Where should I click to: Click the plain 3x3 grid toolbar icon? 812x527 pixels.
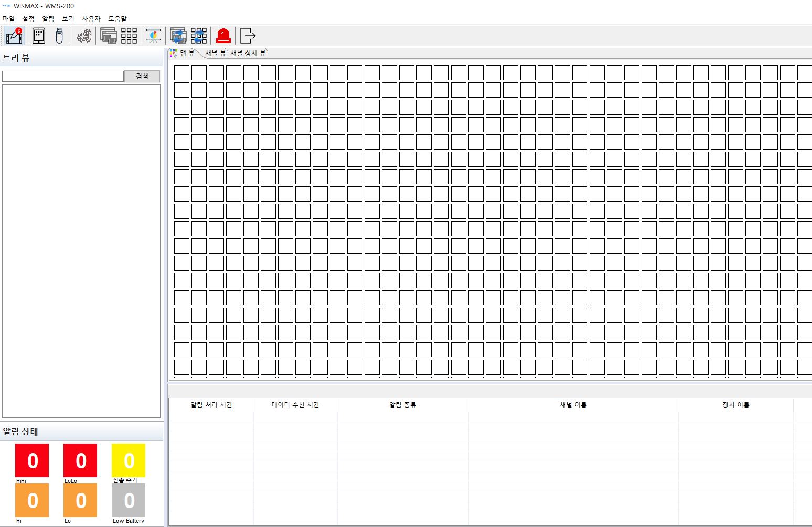point(129,36)
